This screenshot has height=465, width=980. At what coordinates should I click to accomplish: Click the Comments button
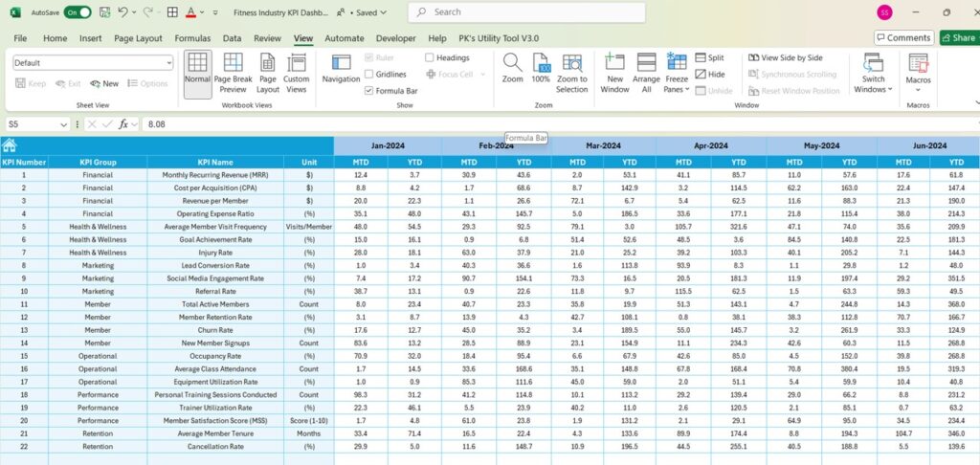tap(903, 37)
